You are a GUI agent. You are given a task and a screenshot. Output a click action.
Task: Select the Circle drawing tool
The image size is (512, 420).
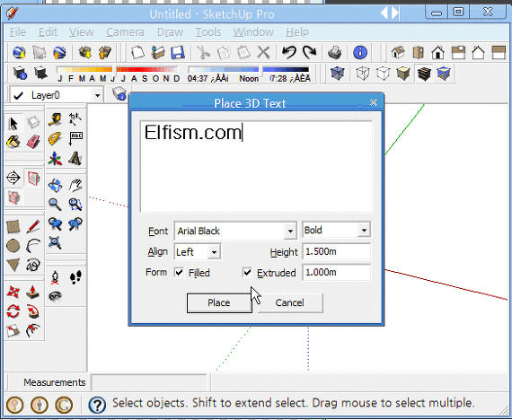[x=13, y=246]
